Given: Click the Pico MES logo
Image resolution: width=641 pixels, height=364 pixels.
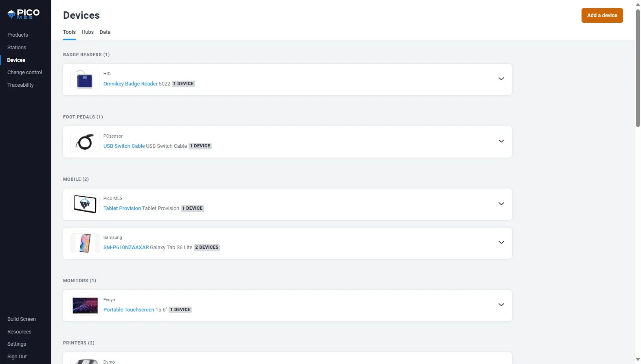Looking at the screenshot, I should pyautogui.click(x=24, y=14).
